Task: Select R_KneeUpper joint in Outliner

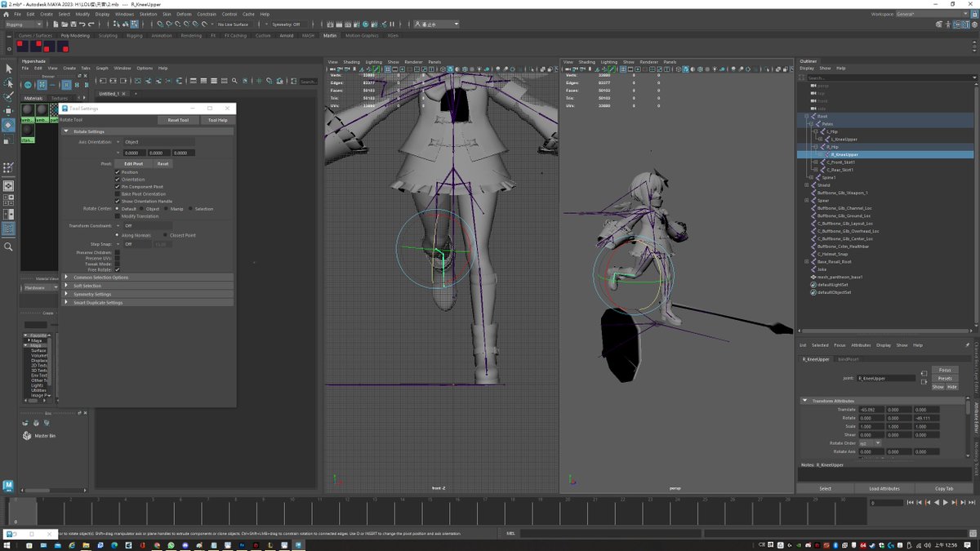Action: pos(846,154)
